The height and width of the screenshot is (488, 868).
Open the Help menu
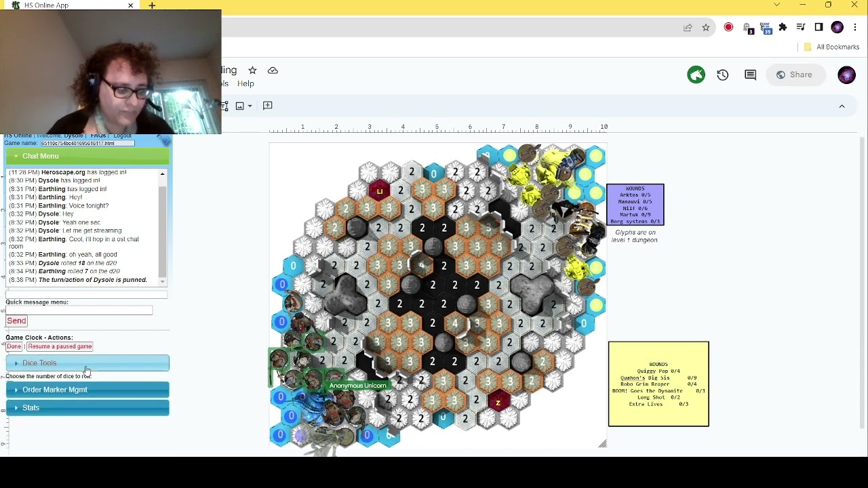click(245, 83)
